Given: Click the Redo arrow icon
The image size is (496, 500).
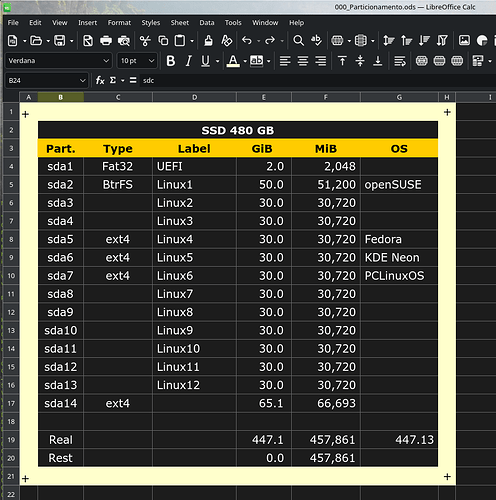Looking at the screenshot, I should pyautogui.click(x=270, y=41).
